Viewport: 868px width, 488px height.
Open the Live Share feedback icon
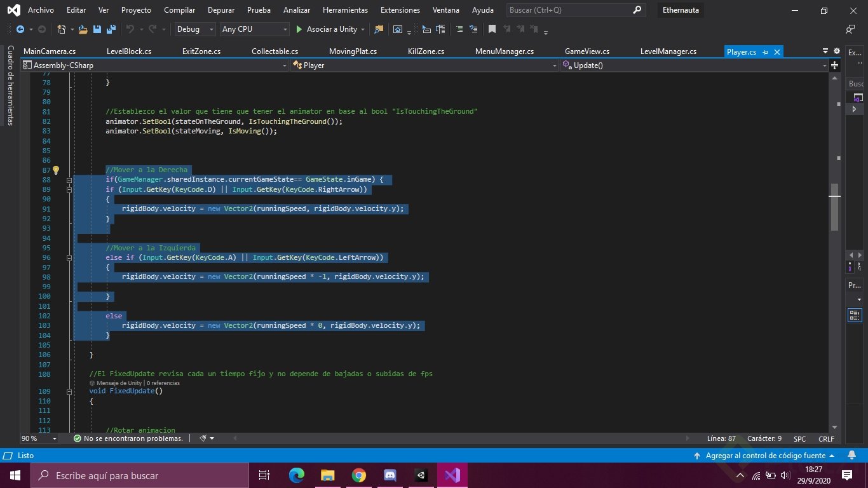850,29
